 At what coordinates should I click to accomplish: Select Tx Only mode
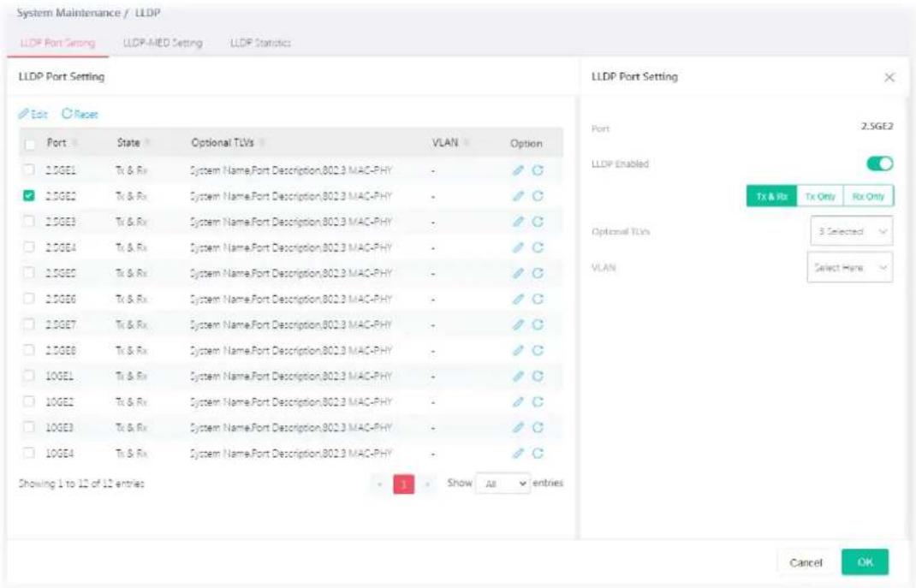pyautogui.click(x=820, y=196)
